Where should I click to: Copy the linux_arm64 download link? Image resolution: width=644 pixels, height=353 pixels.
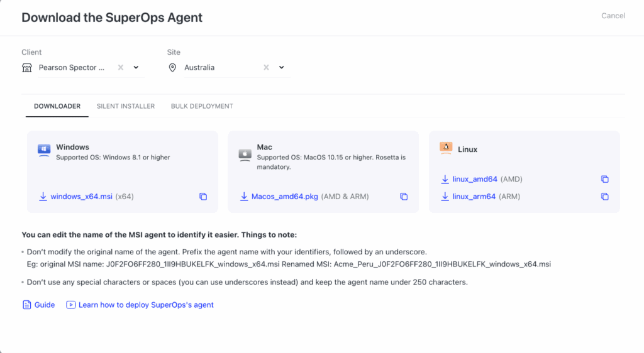click(604, 197)
